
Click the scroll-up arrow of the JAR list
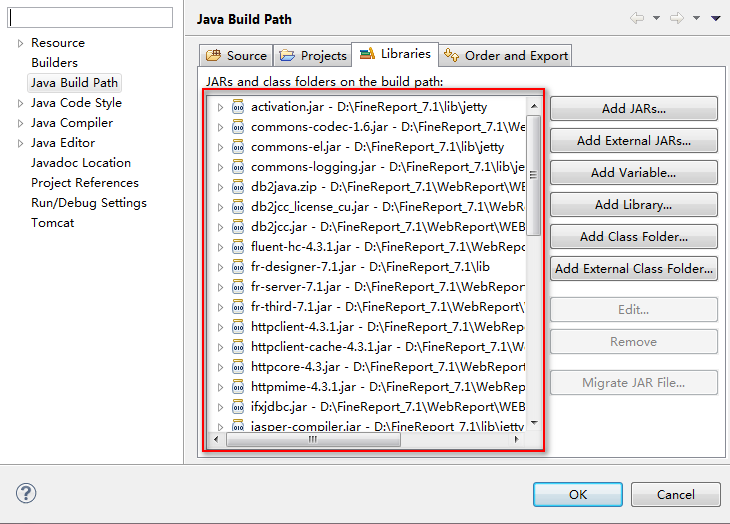[x=534, y=106]
